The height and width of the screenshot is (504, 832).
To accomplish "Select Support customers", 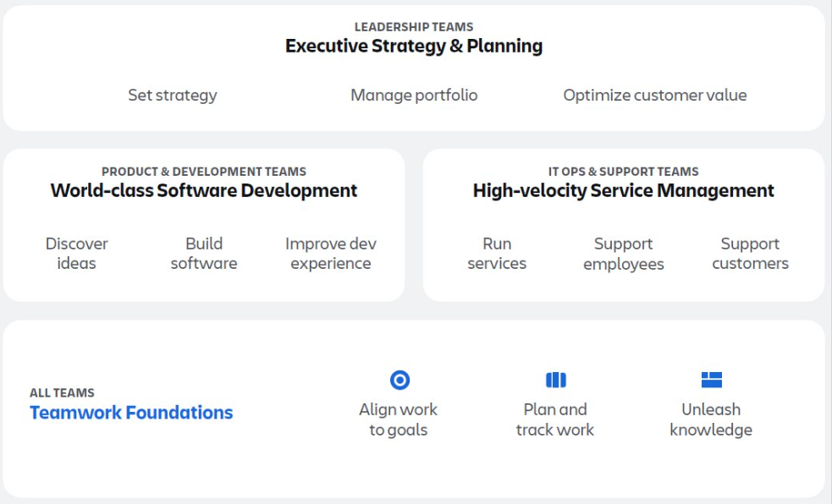I will pyautogui.click(x=750, y=254).
